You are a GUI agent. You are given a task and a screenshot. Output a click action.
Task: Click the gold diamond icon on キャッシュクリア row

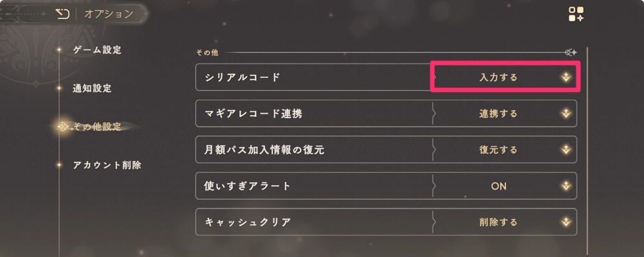[566, 222]
